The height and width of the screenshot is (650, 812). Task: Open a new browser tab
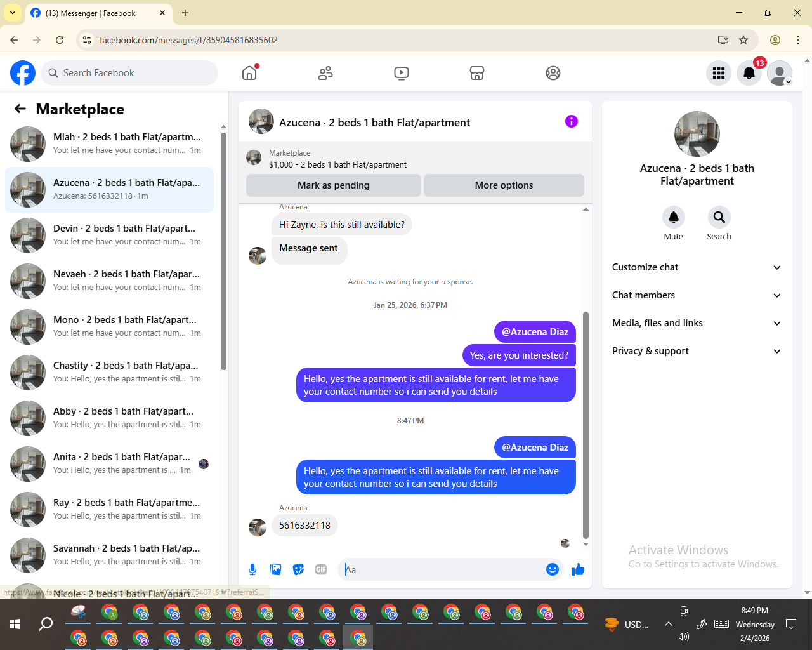pos(185,13)
